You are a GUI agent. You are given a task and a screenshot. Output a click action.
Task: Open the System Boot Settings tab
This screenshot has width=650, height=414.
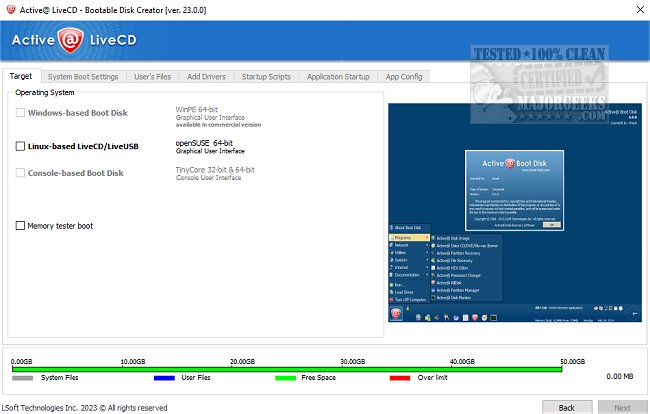83,77
